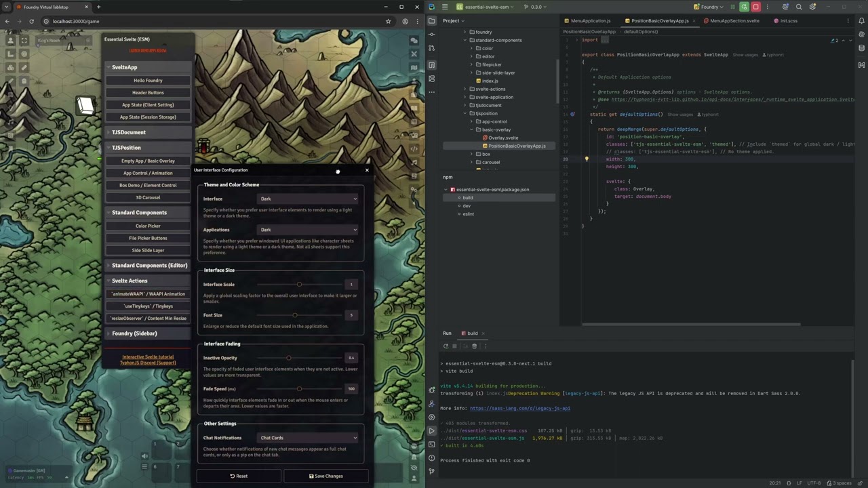868x488 pixels.
Task: Open Foundry run configuration dropdown
Action: (x=709, y=7)
